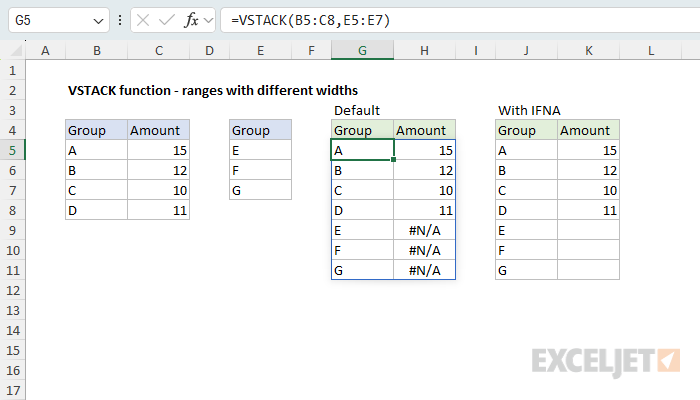This screenshot has height=400, width=700.
Task: Select column D header
Action: (209, 51)
